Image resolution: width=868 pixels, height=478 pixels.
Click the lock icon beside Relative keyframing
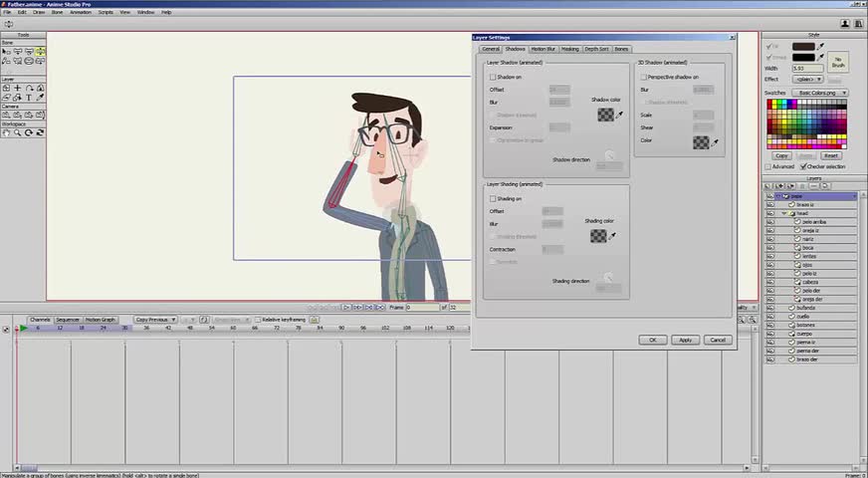pyautogui.click(x=314, y=320)
